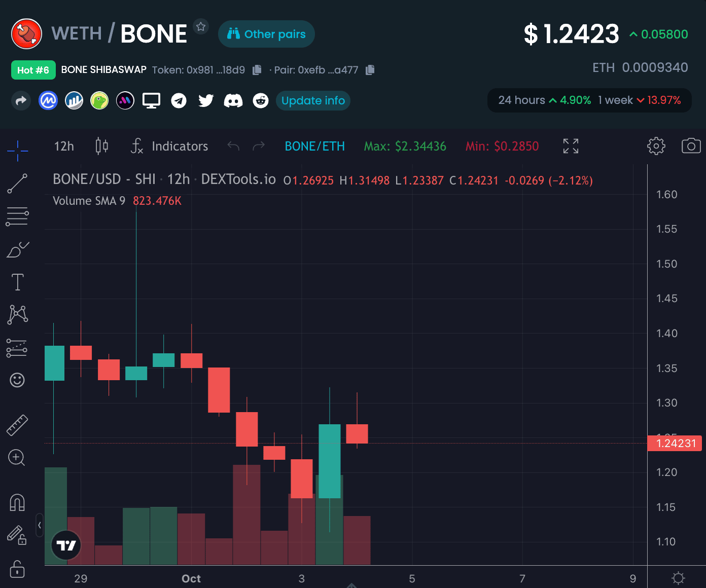Copy the pair address 0xefb...a477
Screen dimensions: 706x588
[370, 70]
